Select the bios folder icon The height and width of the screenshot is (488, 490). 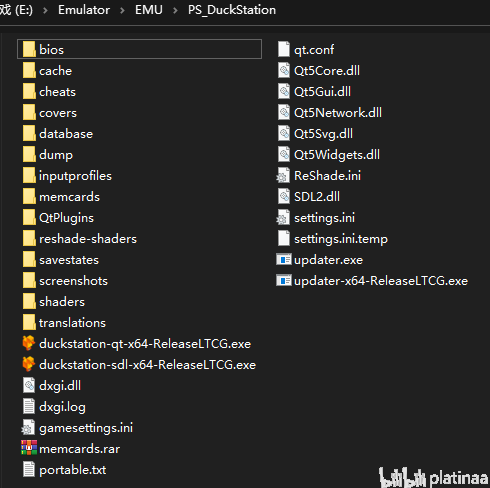click(x=29, y=50)
